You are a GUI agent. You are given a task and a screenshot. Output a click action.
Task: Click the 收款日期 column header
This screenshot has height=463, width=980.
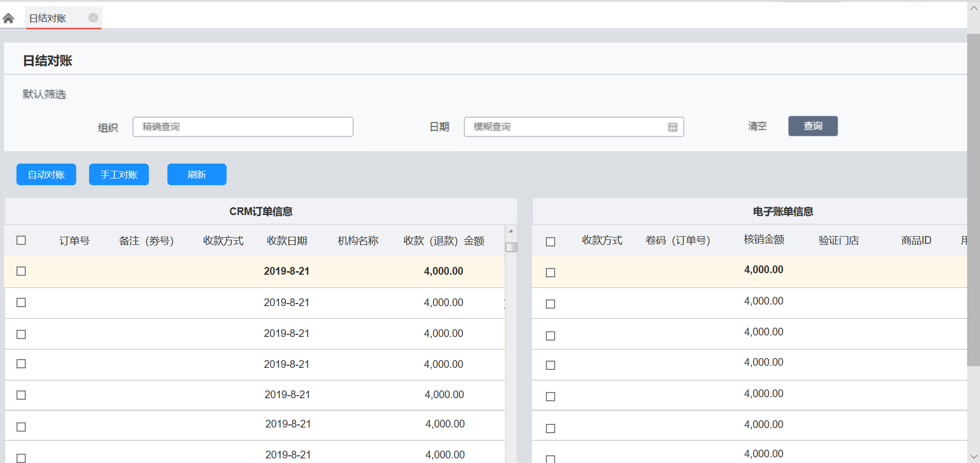pos(287,241)
